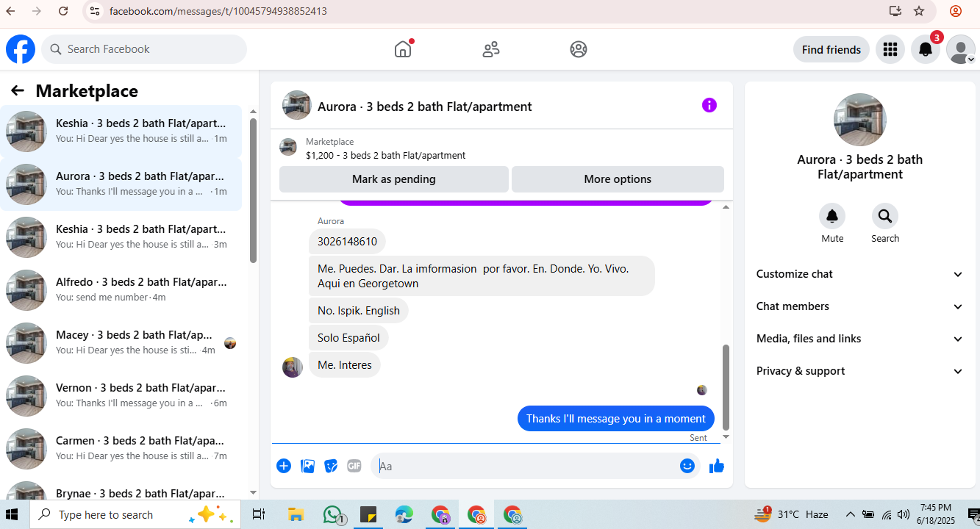Click the message "Solo Español"
This screenshot has height=529, width=980.
click(348, 338)
